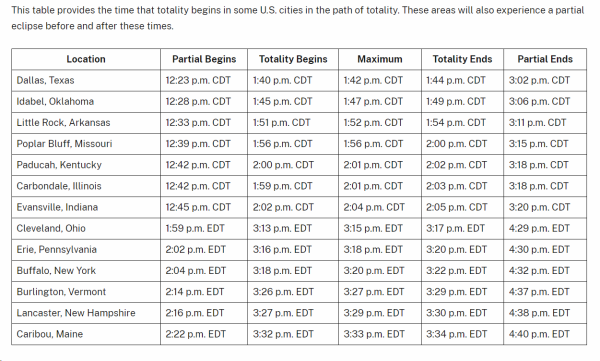
Task: Click the Location column header
Action: coord(86,59)
